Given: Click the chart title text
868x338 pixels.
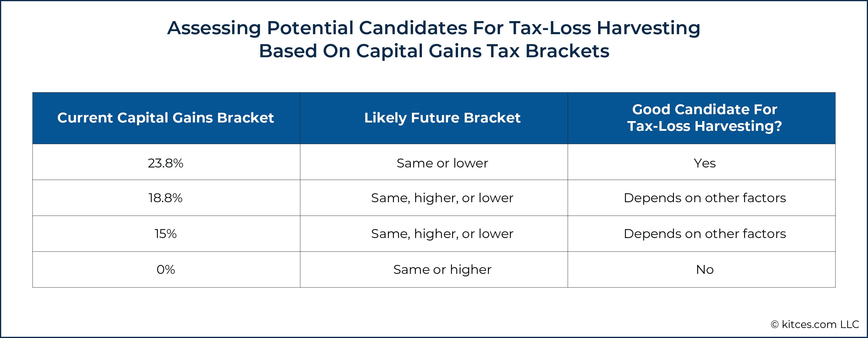Looking at the screenshot, I should click(434, 39).
